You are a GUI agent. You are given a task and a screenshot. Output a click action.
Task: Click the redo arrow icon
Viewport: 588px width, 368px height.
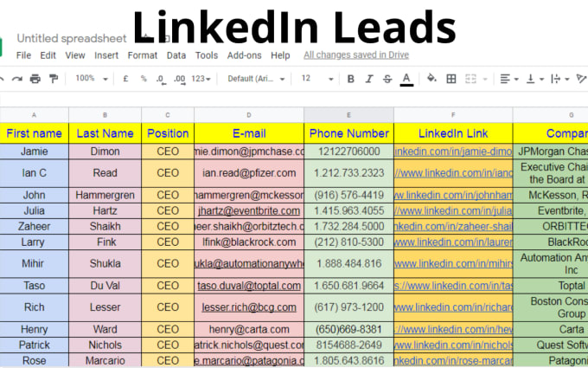point(17,79)
